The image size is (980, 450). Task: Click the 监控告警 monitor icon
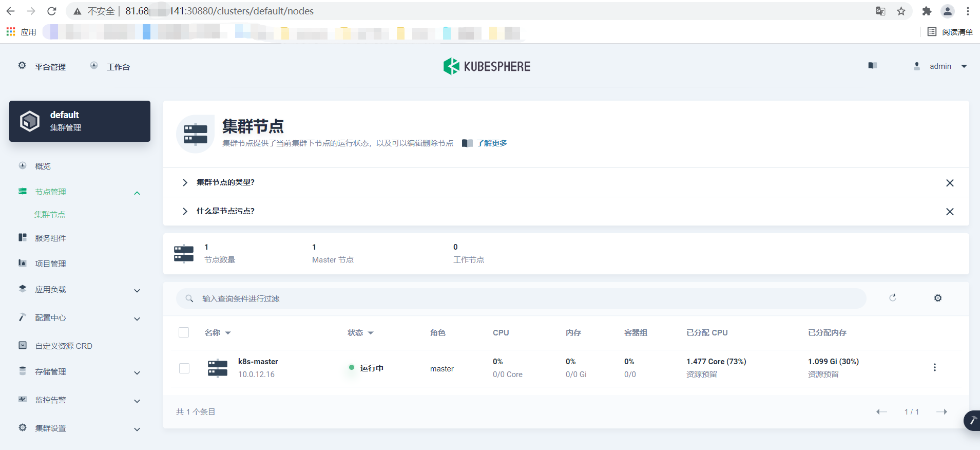coord(23,399)
